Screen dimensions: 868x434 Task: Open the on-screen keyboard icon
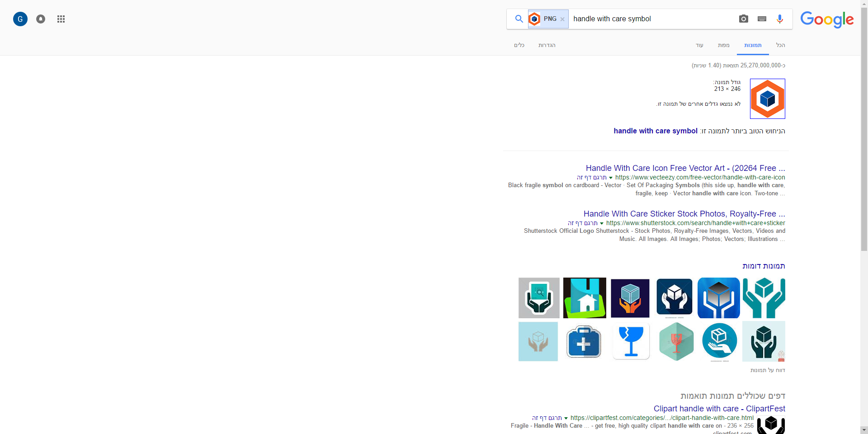coord(762,19)
